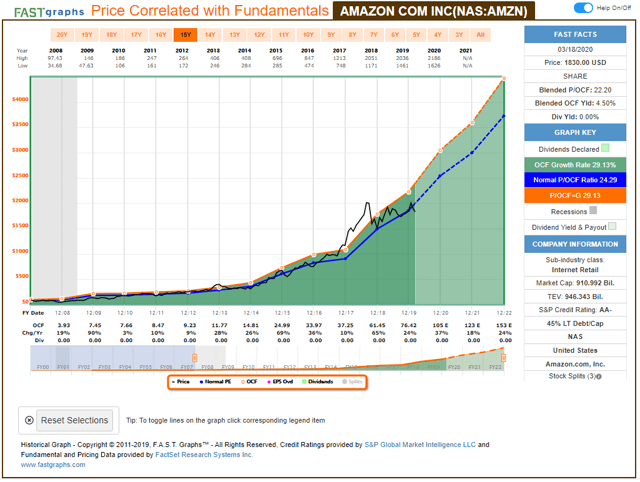Open FactSet Research Systems Inc. link

click(x=204, y=455)
